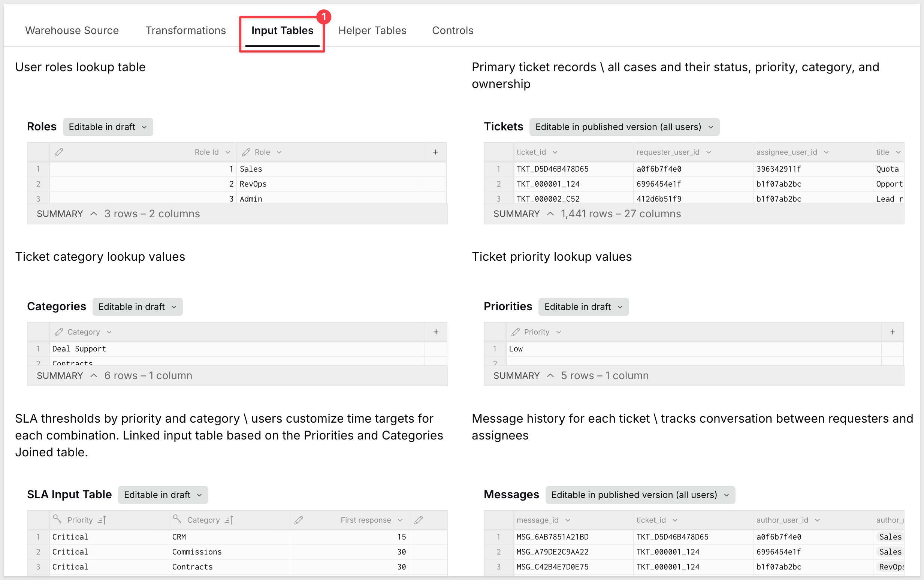
Task: Open Priorities table edit-permission dropdown
Action: tap(583, 307)
